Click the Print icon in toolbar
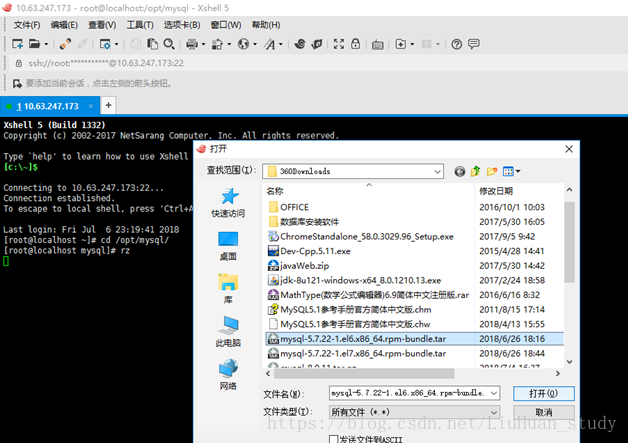Screen dimensions: 628x443 [192, 44]
